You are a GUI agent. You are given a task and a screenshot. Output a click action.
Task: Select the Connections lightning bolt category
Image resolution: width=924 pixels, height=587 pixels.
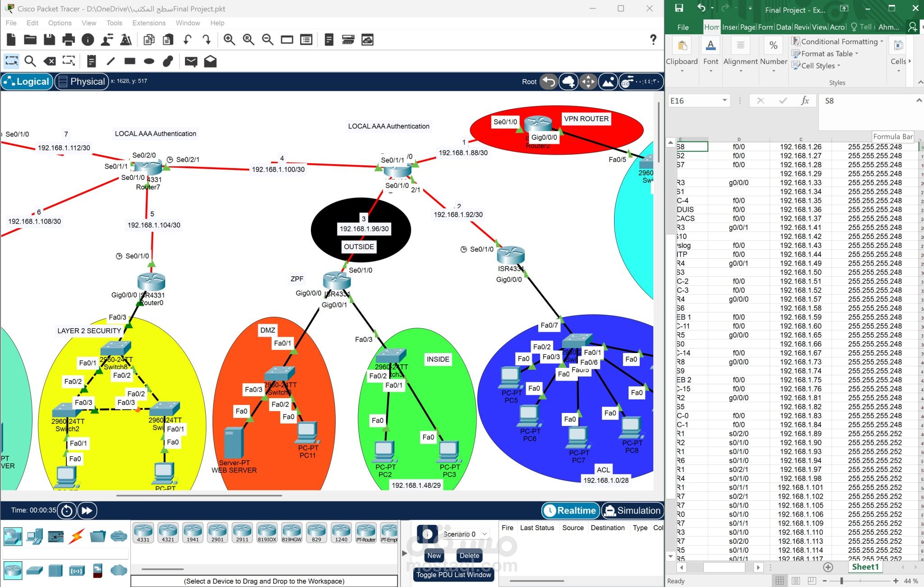coord(77,536)
